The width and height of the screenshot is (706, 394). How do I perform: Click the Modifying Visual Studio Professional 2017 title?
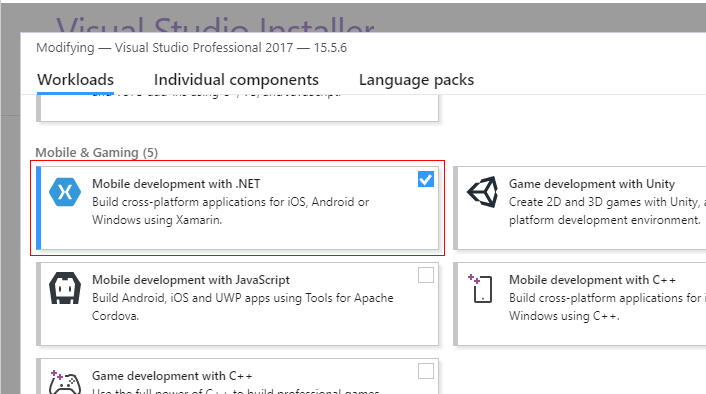point(191,48)
